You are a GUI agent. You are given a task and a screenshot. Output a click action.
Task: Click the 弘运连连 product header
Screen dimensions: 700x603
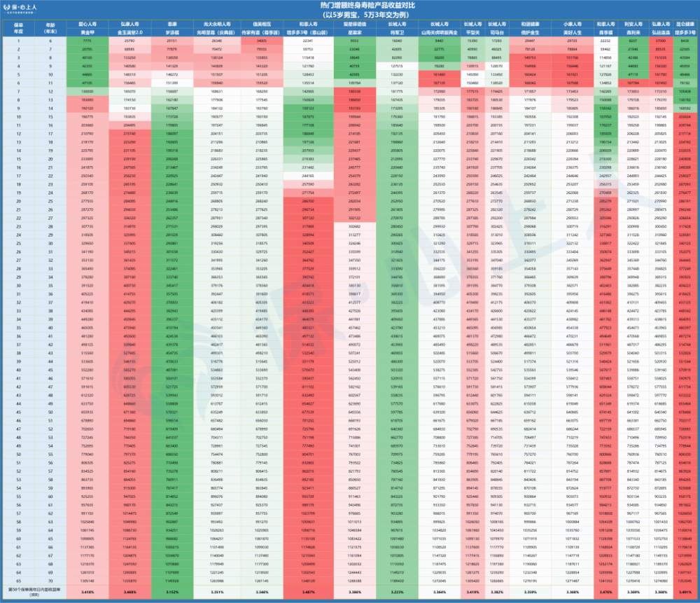pyautogui.click(x=661, y=33)
